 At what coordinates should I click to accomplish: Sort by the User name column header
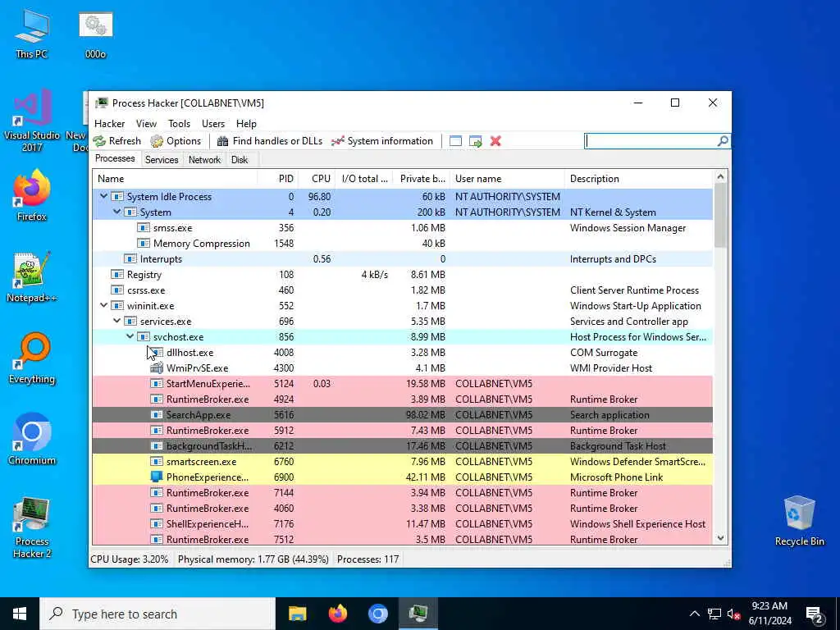point(507,178)
